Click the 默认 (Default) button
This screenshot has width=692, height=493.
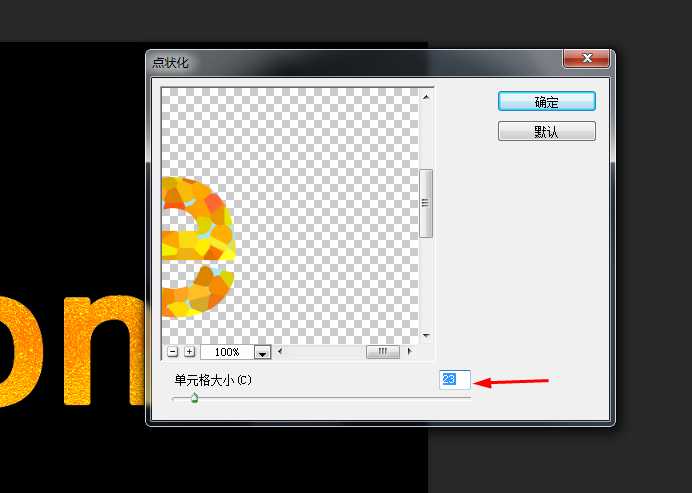coord(546,131)
